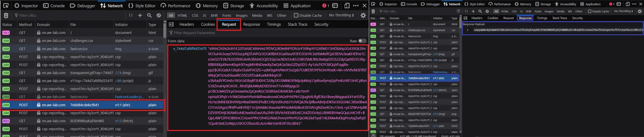Select the challenges.css request row on the left
This screenshot has width=644, height=137.
pos(82,41)
